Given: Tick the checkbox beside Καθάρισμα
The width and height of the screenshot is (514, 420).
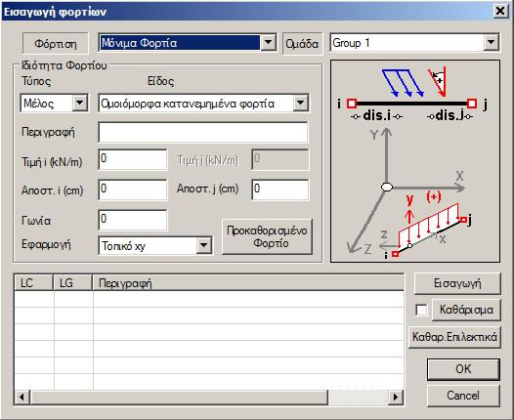Looking at the screenshot, I should (x=421, y=310).
